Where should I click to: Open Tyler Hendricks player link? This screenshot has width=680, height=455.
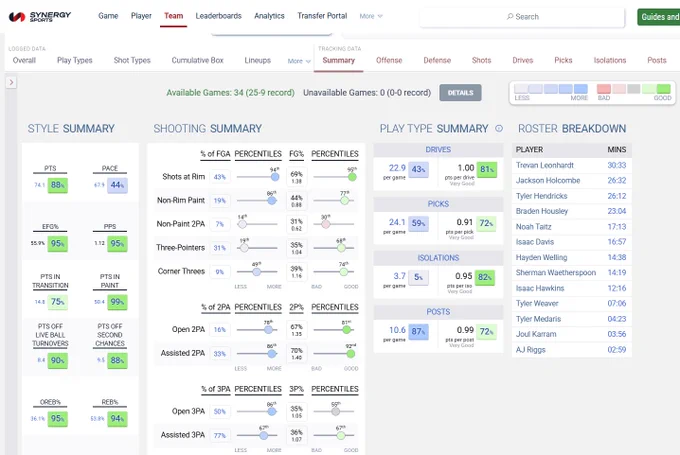[x=542, y=196]
